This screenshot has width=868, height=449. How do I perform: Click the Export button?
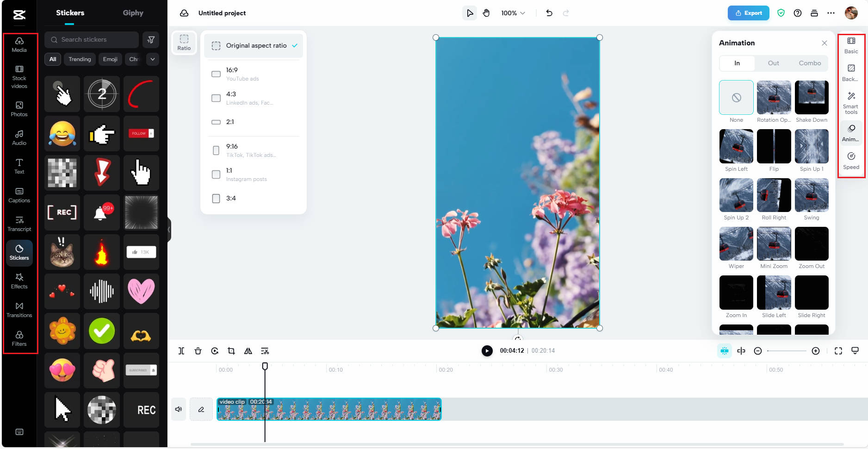click(748, 13)
